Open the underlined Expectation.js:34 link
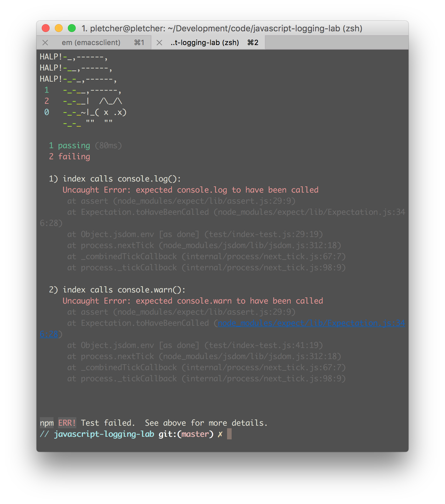445x504 pixels. point(311,323)
